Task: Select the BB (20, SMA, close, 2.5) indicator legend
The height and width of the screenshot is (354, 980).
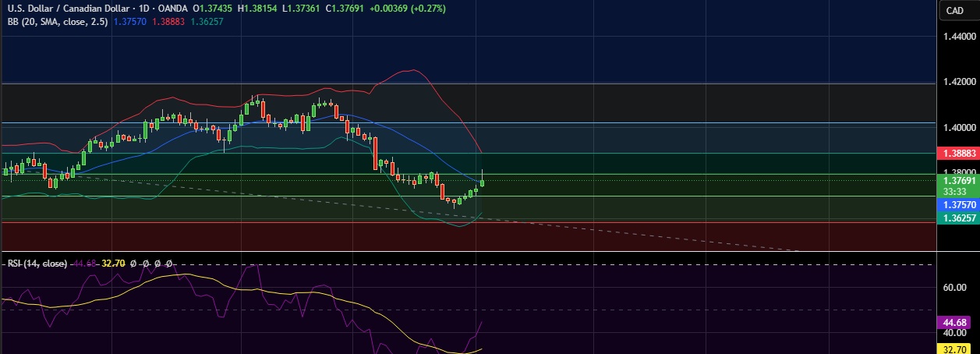Action: (x=56, y=22)
